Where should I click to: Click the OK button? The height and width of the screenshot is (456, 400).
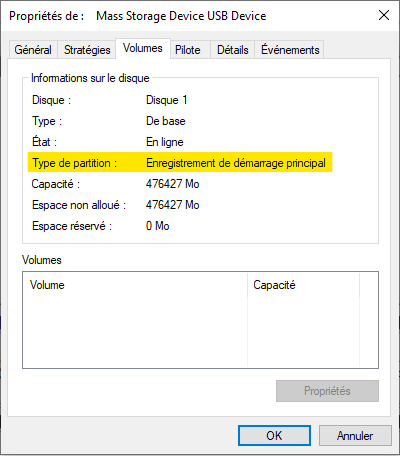click(x=274, y=435)
